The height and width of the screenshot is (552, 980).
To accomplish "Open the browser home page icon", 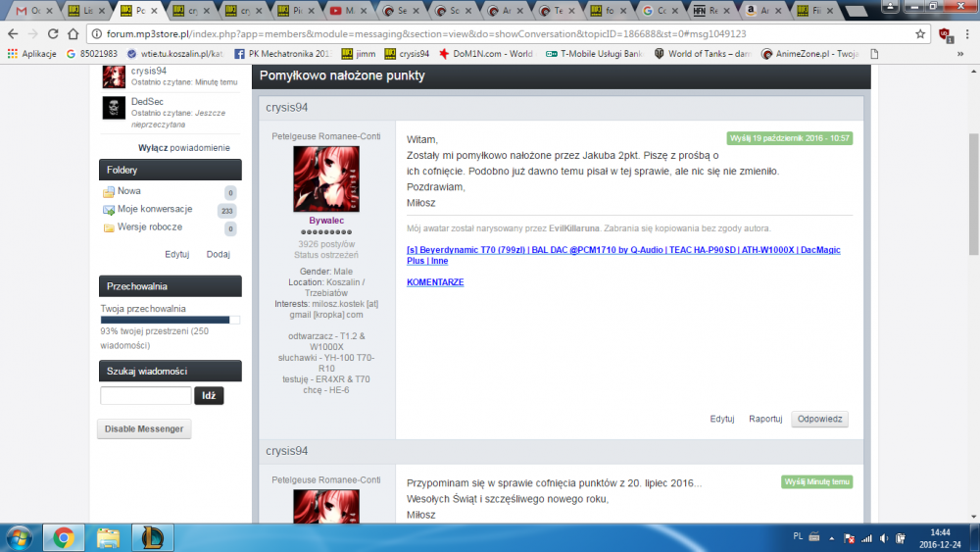I will pyautogui.click(x=73, y=33).
